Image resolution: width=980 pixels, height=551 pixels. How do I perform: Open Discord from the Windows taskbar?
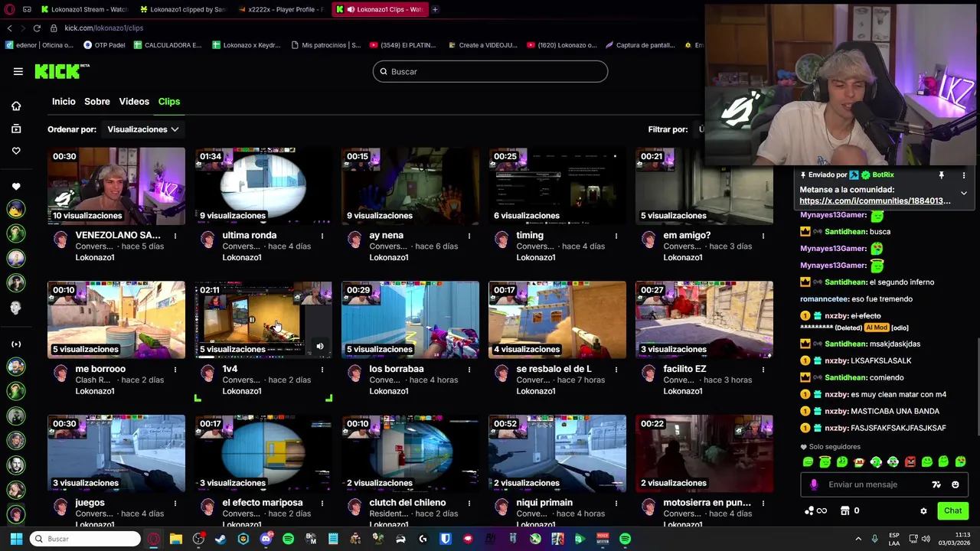(266, 539)
